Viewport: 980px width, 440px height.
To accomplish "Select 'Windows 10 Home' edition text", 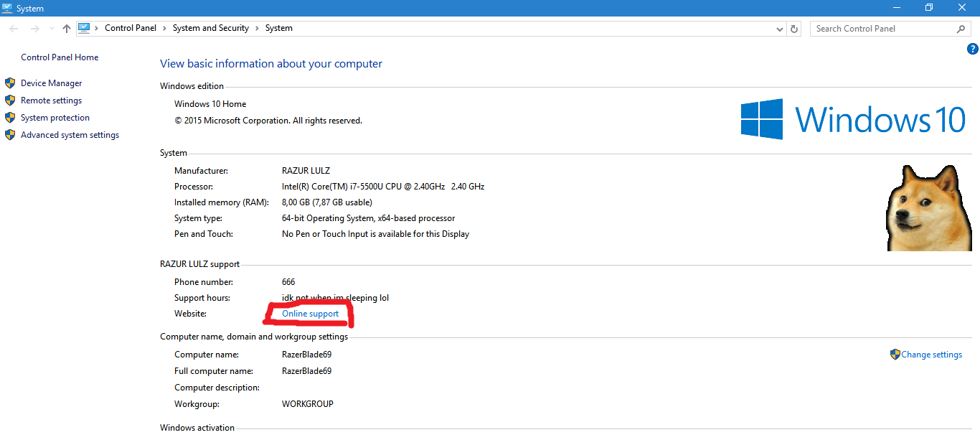I will (210, 104).
